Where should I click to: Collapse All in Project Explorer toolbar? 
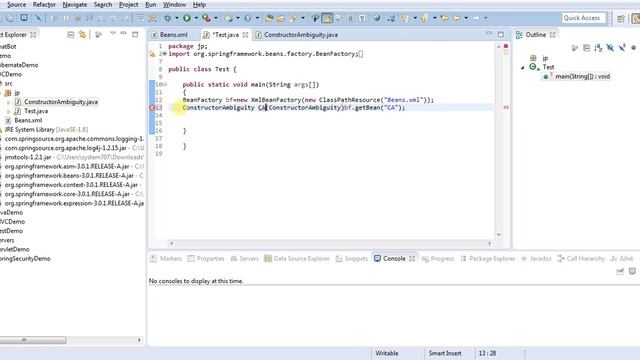(x=71, y=35)
